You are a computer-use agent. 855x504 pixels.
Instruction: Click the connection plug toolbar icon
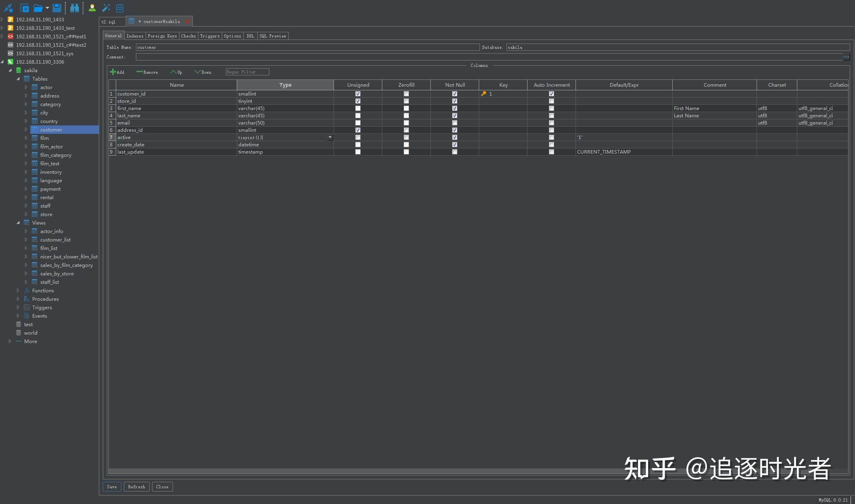pyautogui.click(x=8, y=8)
